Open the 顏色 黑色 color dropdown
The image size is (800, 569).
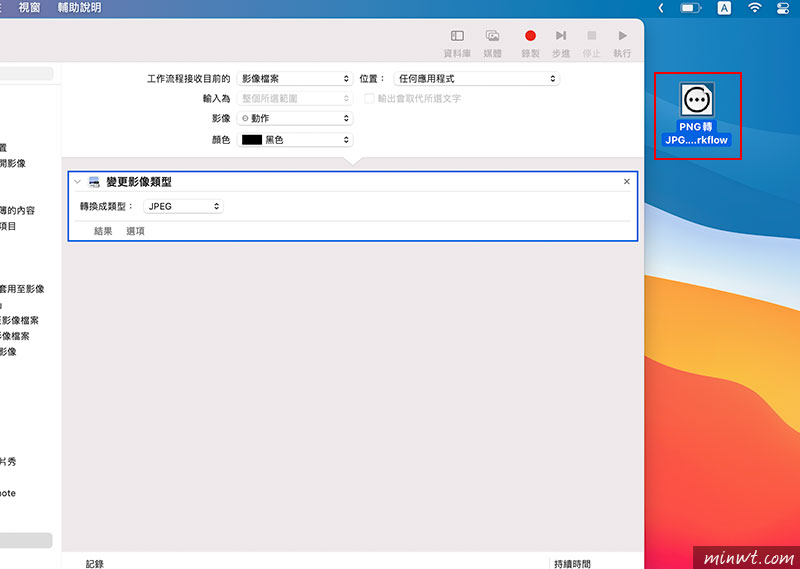pyautogui.click(x=295, y=140)
